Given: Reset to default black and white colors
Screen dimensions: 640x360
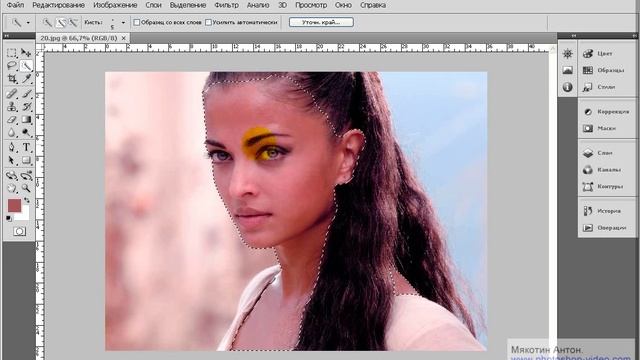Looking at the screenshot, I should (9, 219).
